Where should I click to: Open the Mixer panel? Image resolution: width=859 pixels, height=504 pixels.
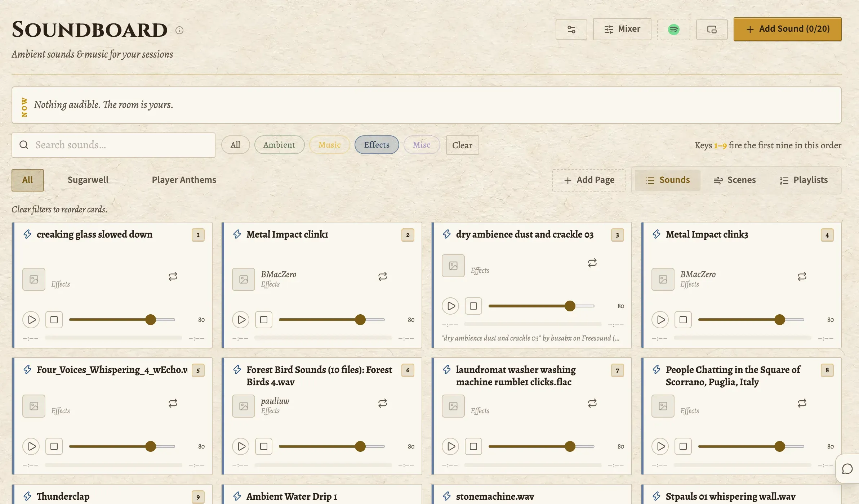(622, 29)
